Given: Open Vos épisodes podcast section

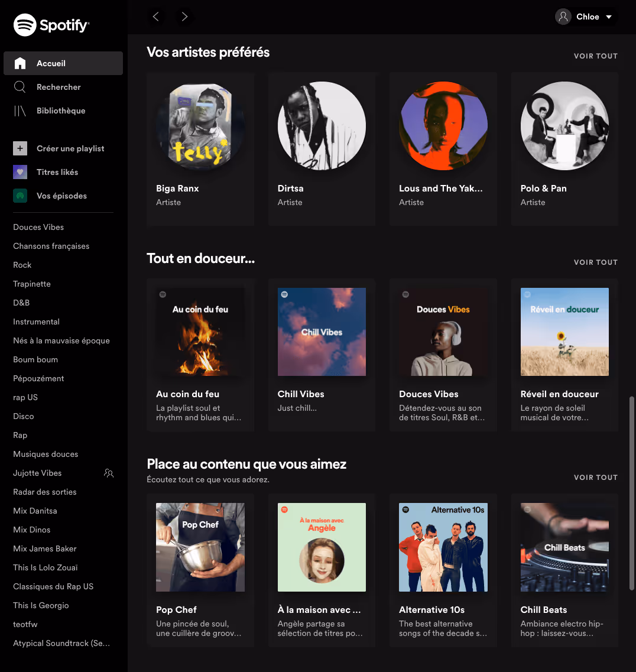Looking at the screenshot, I should click(x=20, y=196).
